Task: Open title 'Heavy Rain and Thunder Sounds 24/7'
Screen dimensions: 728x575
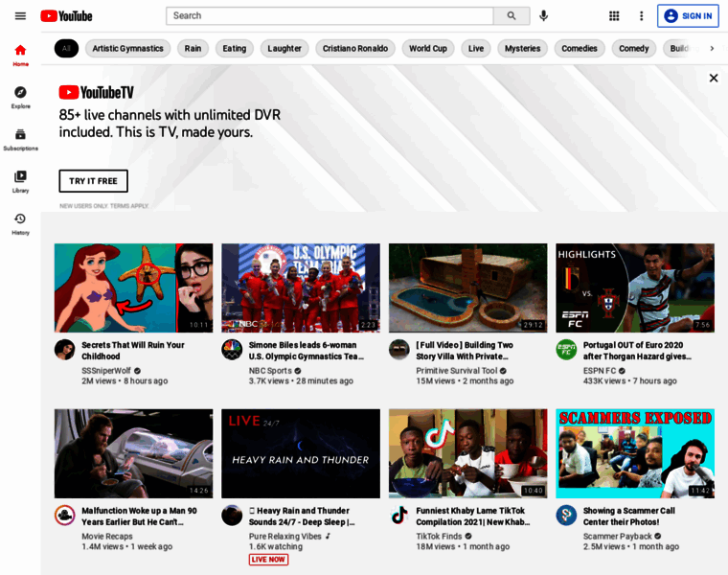Action: 302,516
